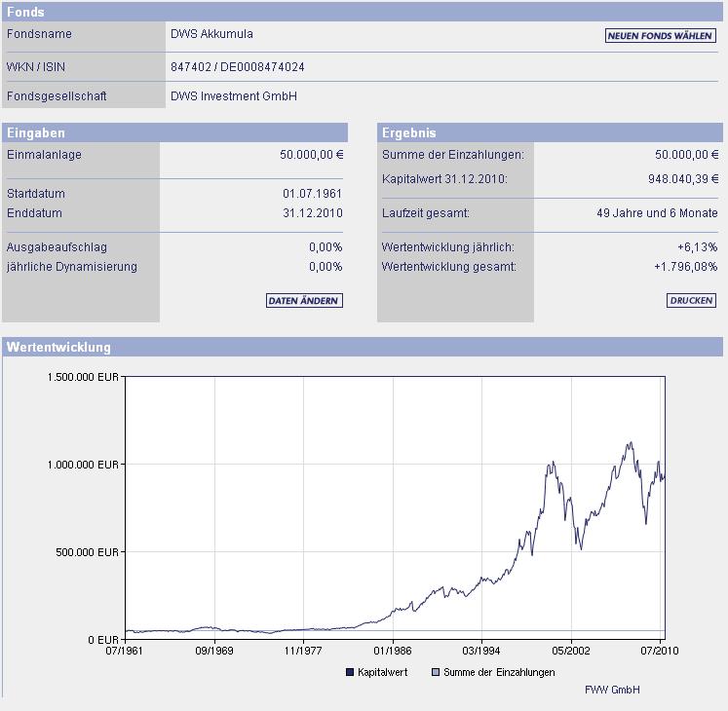
Task: Click the 1.500.000 EUR axis label
Action: [83, 377]
